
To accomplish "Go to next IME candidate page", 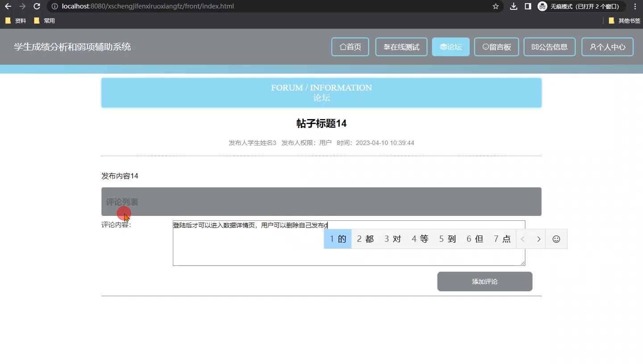I will tap(539, 239).
